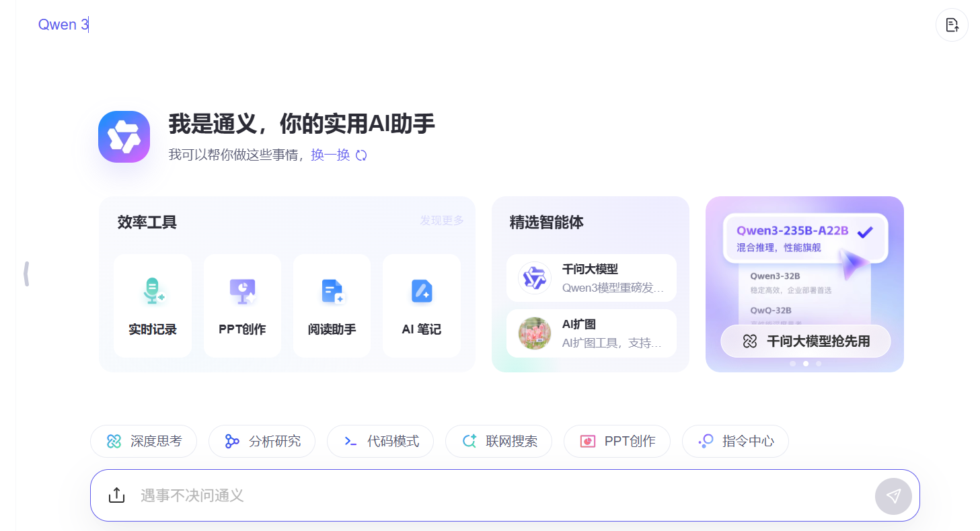Screen dimensions: 980x531
Task: Click the AI扩图工具,支持… description text
Action: click(x=612, y=343)
